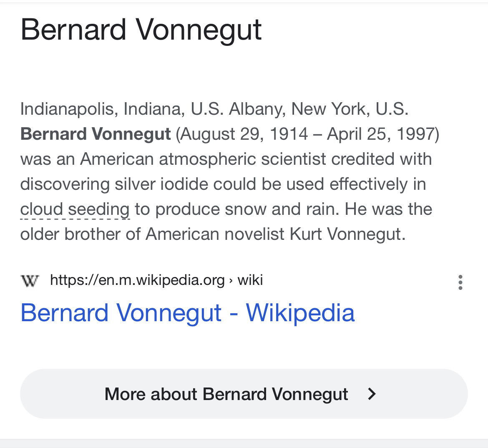Click the bold 'Bernard Vonnegut' name in snippet
The height and width of the screenshot is (448, 488).
96,134
